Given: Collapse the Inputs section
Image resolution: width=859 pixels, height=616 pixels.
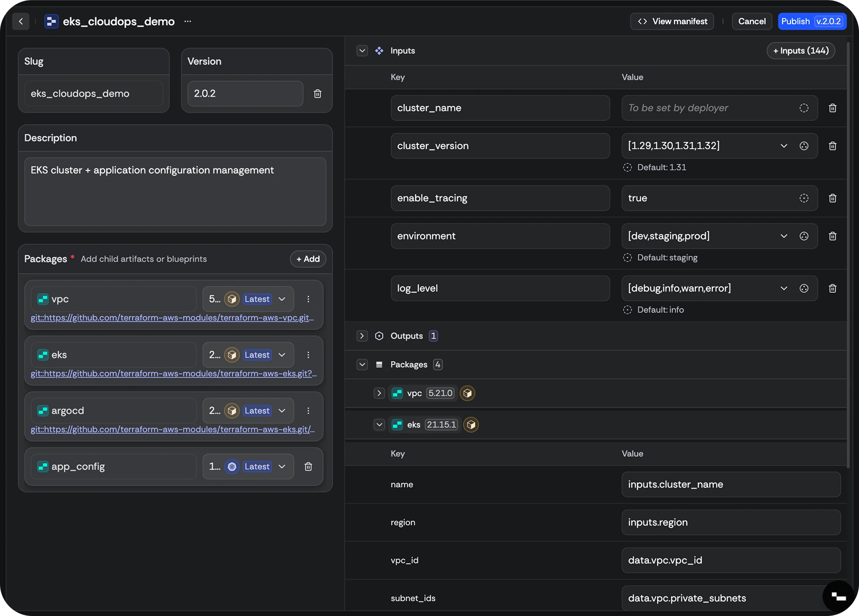Looking at the screenshot, I should pos(362,51).
